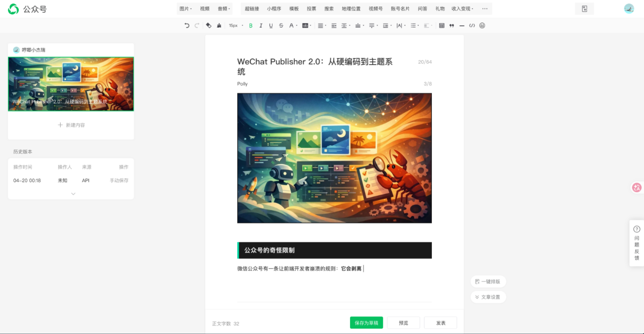Image resolution: width=644 pixels, height=334 pixels.
Task: Click the author field Polly
Action: tap(242, 84)
